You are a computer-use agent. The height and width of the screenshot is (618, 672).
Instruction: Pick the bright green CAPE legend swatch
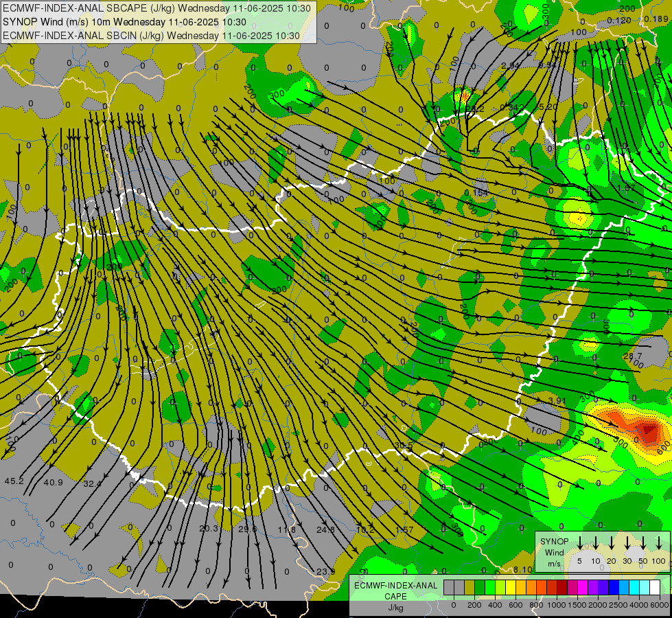point(490,588)
